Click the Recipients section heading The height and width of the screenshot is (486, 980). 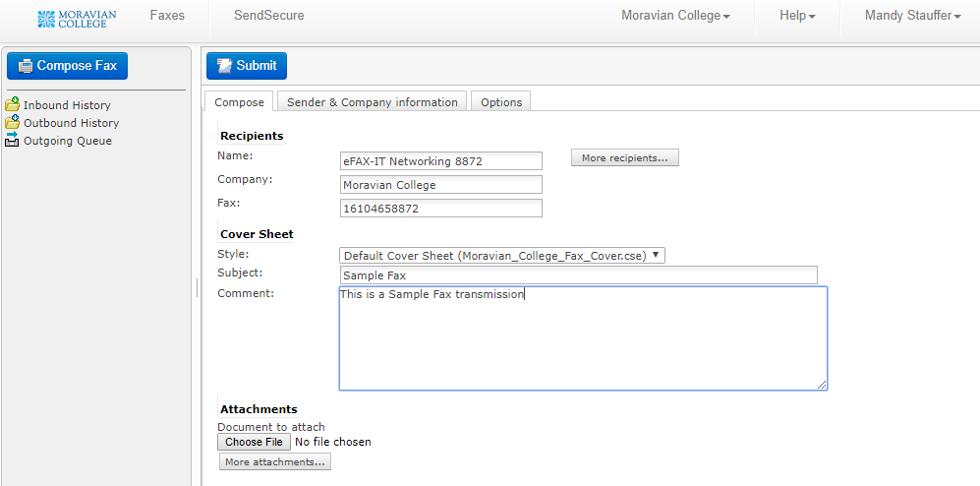252,136
